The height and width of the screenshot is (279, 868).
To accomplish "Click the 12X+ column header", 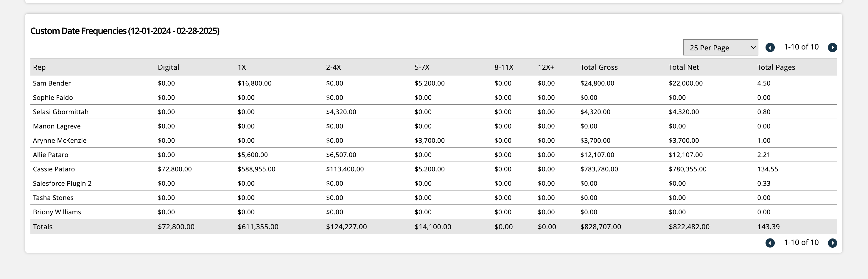I will tap(546, 67).
